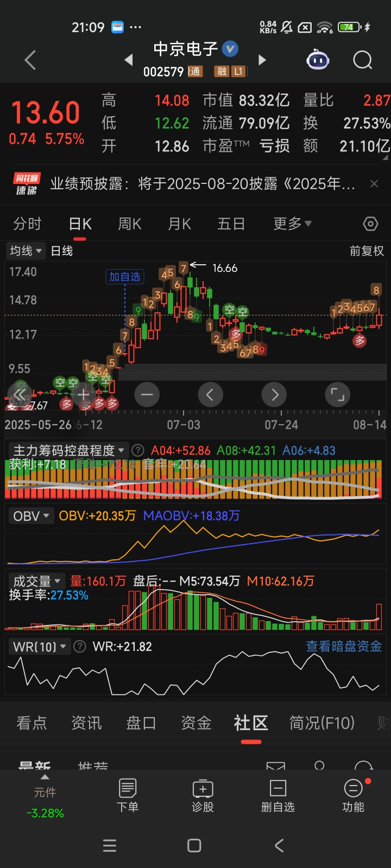
Task: Switch to the 资讯 tab
Action: [86, 723]
